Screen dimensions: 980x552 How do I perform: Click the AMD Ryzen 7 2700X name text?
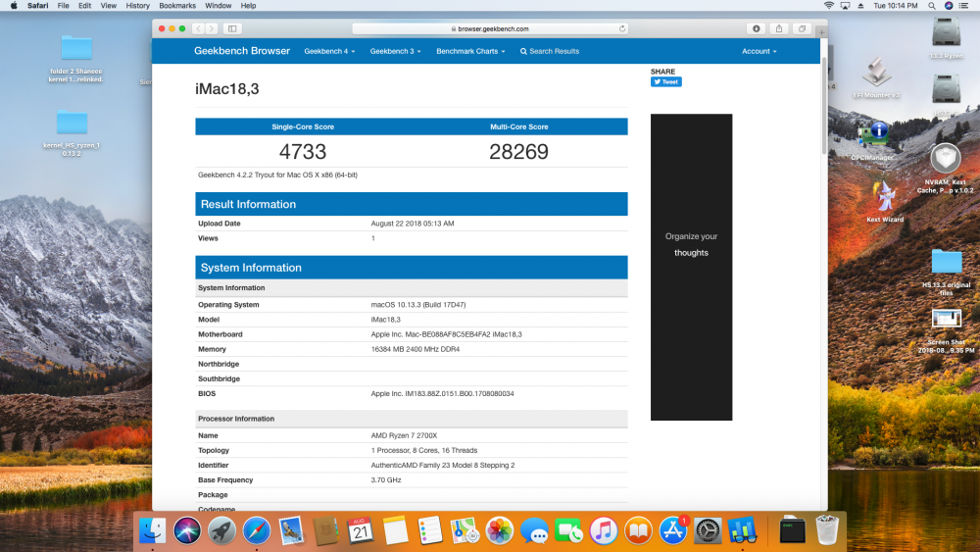point(404,435)
